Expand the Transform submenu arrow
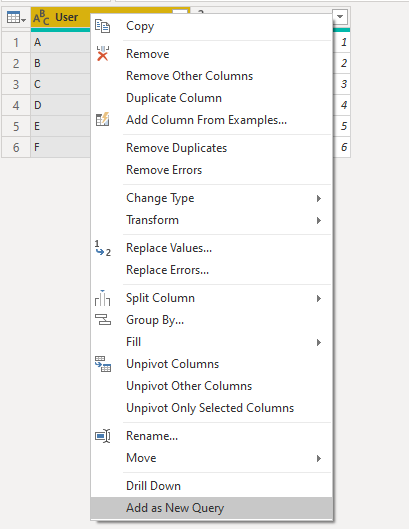 coord(319,221)
